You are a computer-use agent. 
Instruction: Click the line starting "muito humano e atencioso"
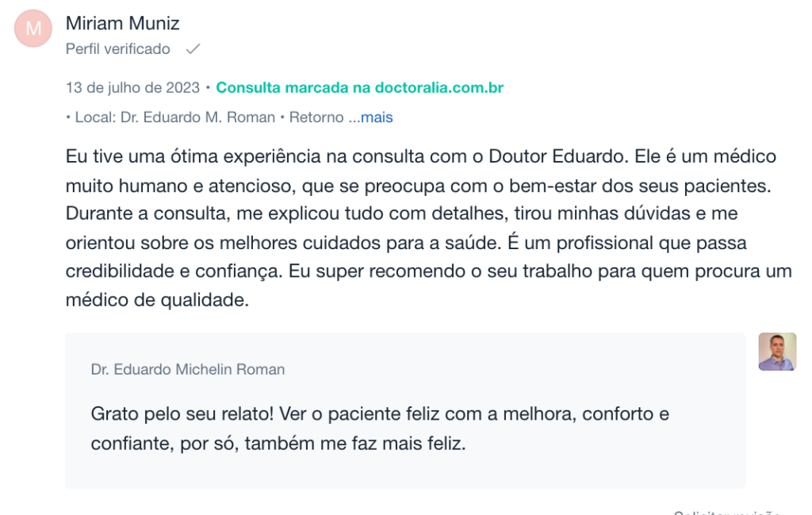[x=419, y=186]
